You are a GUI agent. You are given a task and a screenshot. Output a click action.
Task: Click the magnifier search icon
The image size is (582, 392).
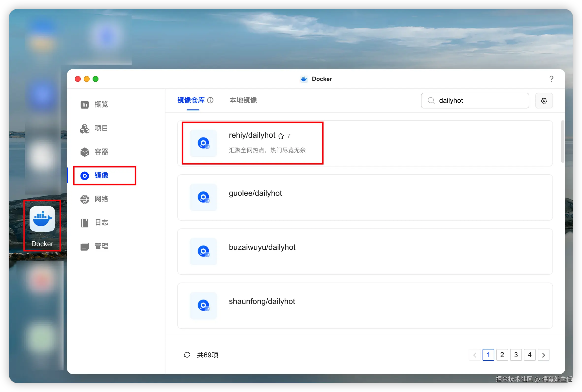[431, 101]
